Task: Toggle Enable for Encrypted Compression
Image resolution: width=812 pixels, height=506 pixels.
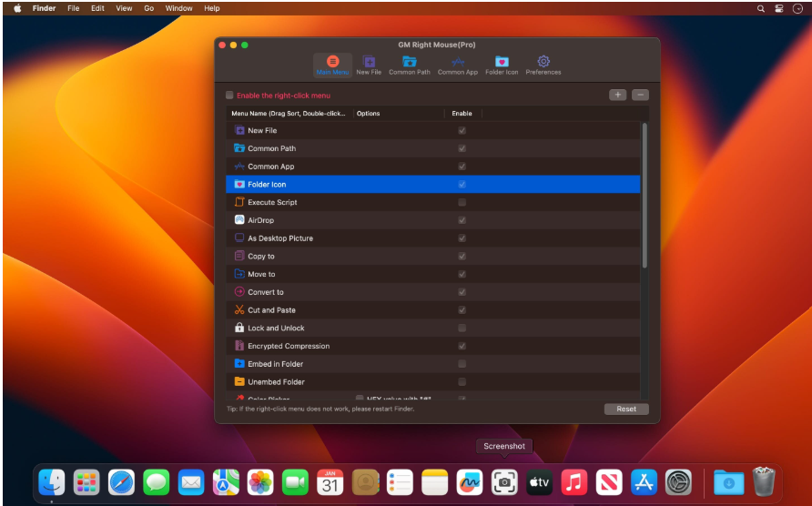Action: (x=462, y=346)
